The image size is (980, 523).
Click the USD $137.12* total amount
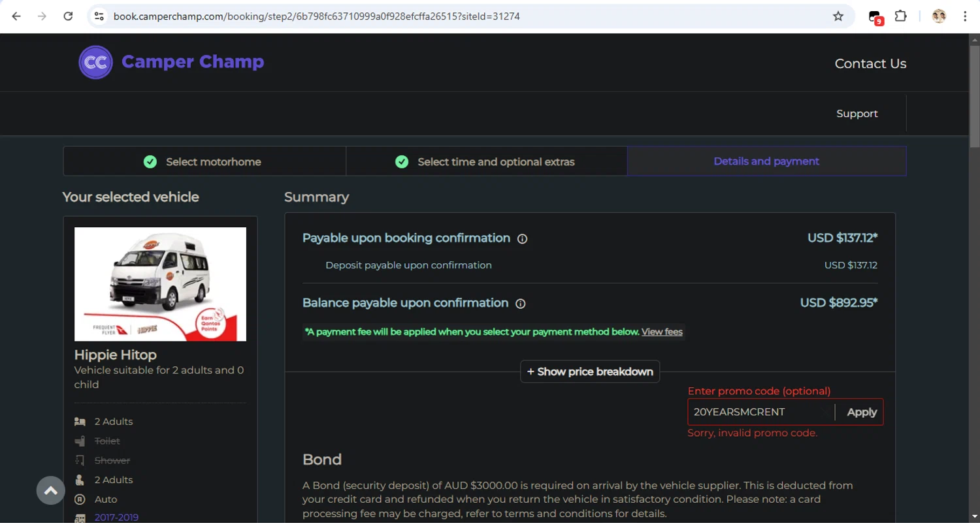pyautogui.click(x=842, y=238)
